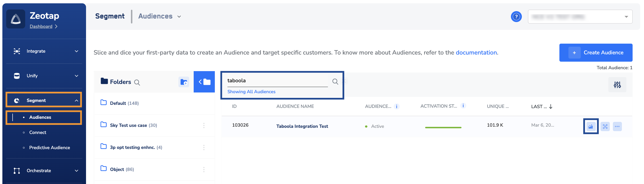Sort by the Last column arrow
This screenshot has height=184, width=644.
[x=551, y=106]
